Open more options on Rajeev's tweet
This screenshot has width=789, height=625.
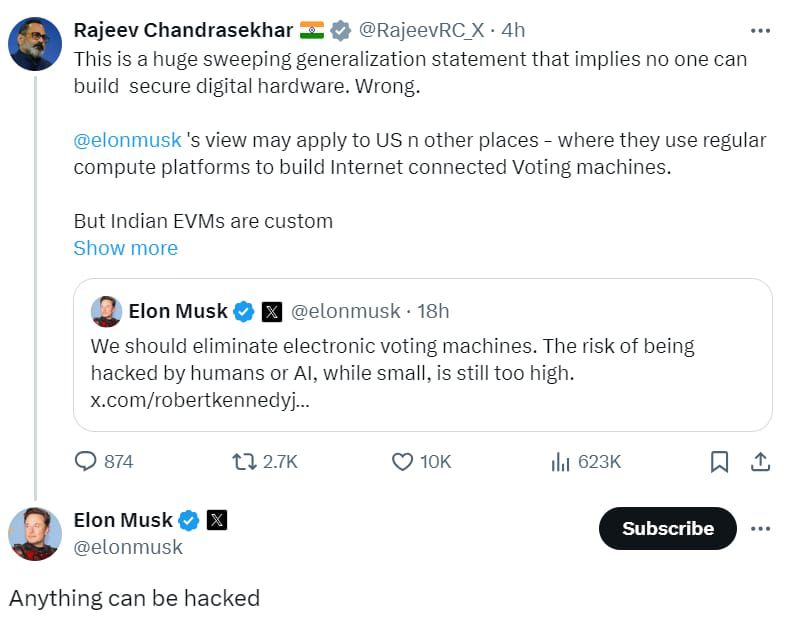pos(760,31)
